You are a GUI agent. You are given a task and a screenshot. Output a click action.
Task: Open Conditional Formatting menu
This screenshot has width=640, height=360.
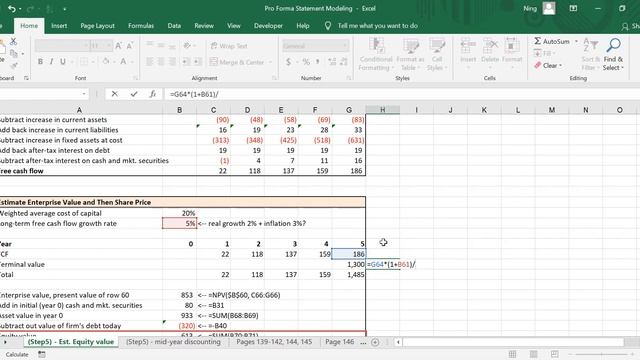tap(376, 54)
